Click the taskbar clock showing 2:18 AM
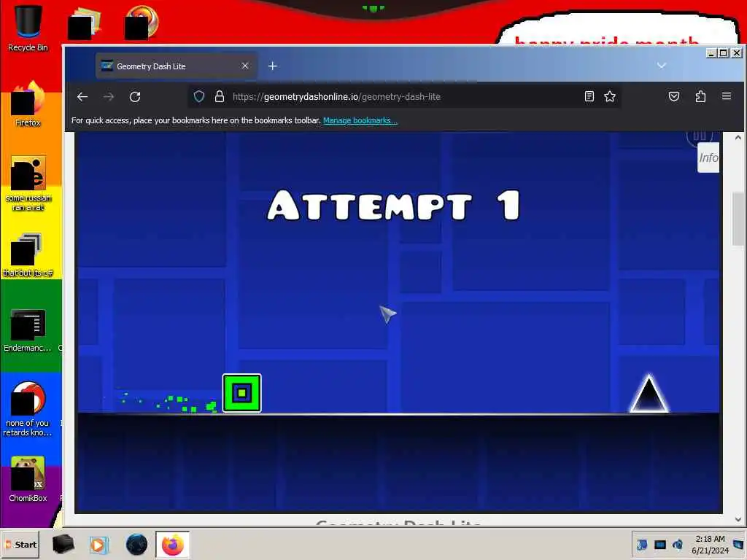Viewport: 747px width, 560px height. [710, 544]
